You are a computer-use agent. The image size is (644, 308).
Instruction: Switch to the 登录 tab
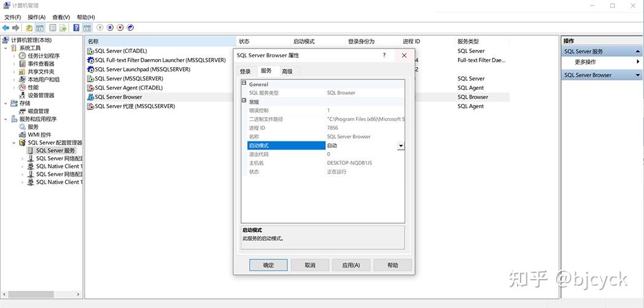tap(245, 71)
